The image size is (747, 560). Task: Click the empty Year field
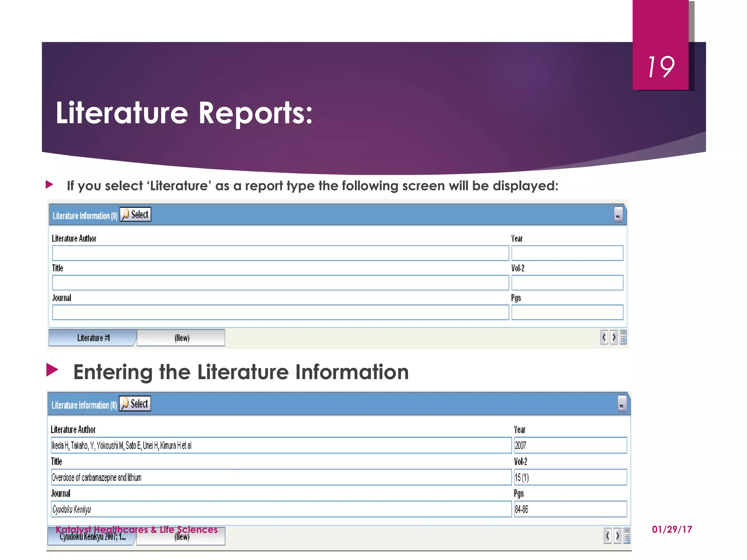click(567, 253)
